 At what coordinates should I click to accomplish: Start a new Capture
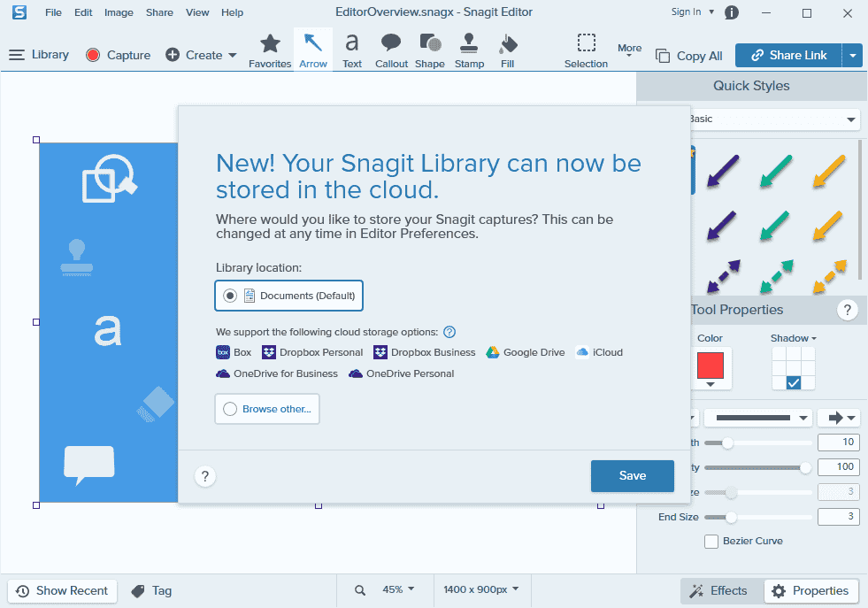tap(117, 54)
